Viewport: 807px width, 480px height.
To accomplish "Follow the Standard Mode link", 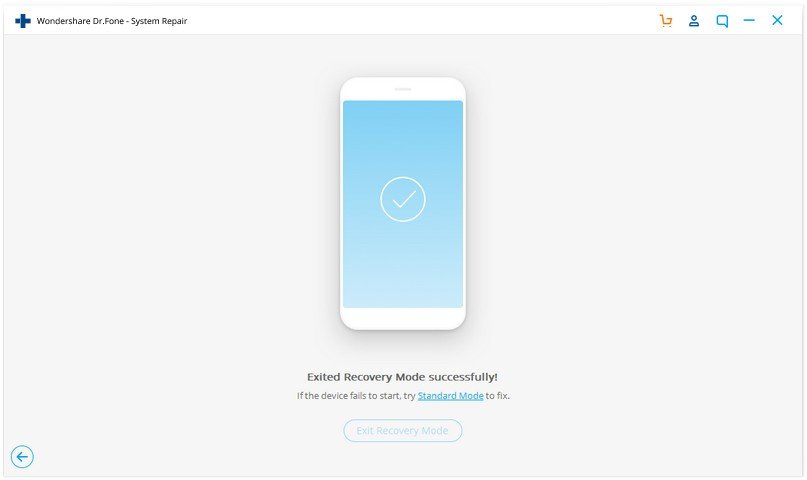I will (x=450, y=396).
